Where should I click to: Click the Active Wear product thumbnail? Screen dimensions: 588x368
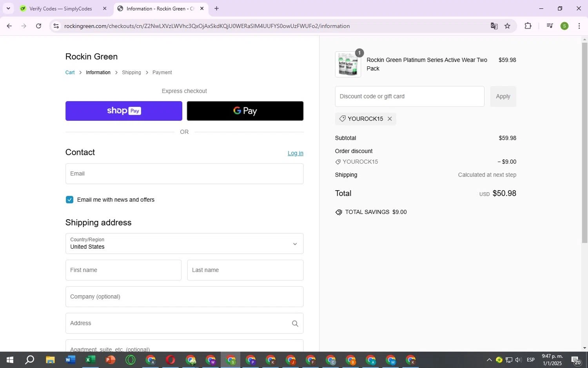tap(348, 64)
